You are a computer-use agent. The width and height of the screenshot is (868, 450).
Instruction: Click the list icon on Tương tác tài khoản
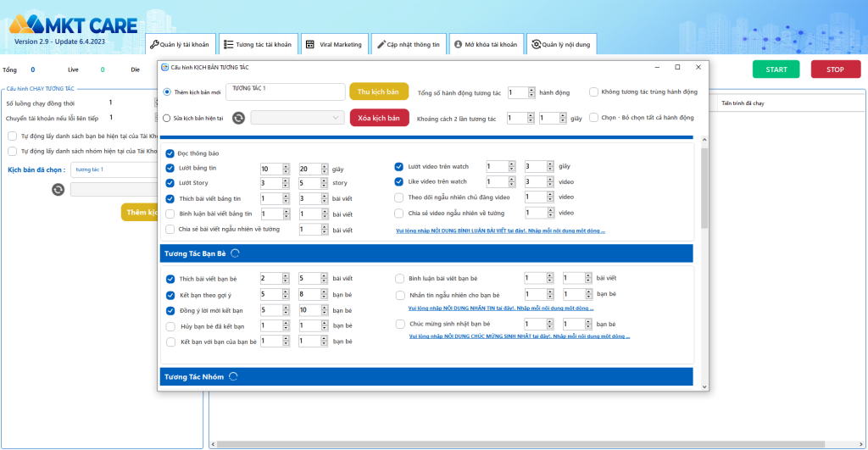pyautogui.click(x=227, y=44)
